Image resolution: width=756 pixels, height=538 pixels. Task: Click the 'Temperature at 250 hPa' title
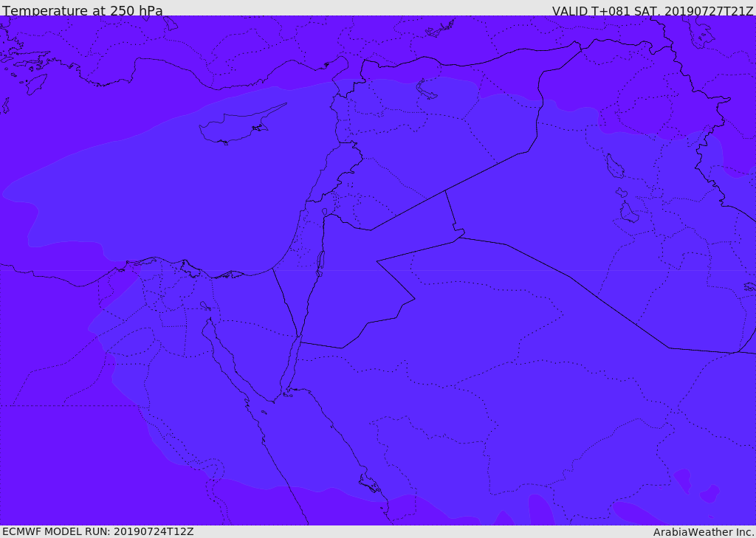[82, 10]
